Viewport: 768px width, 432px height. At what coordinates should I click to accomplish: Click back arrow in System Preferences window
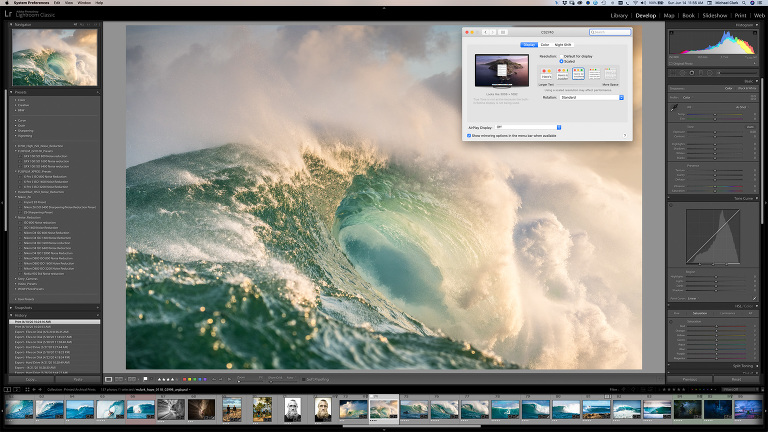485,32
